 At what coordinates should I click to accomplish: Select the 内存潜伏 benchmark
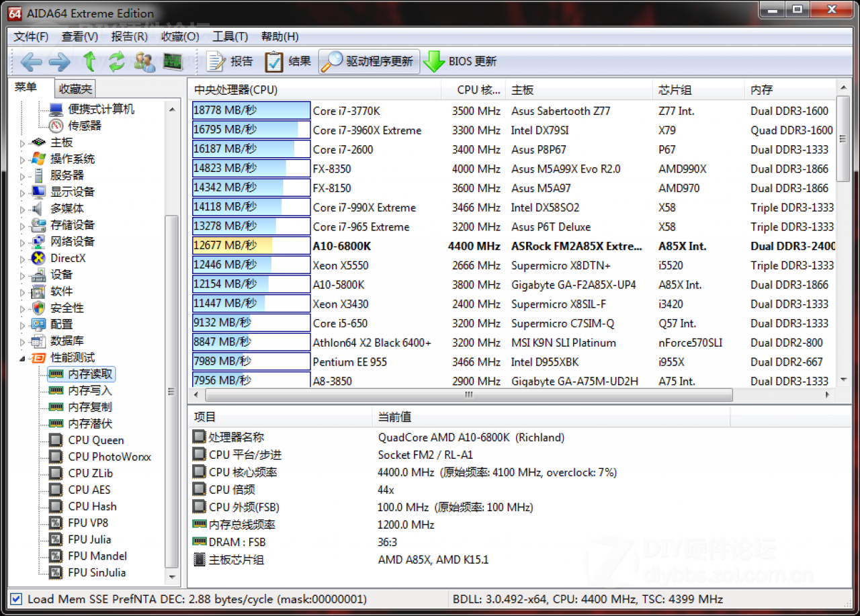(90, 424)
